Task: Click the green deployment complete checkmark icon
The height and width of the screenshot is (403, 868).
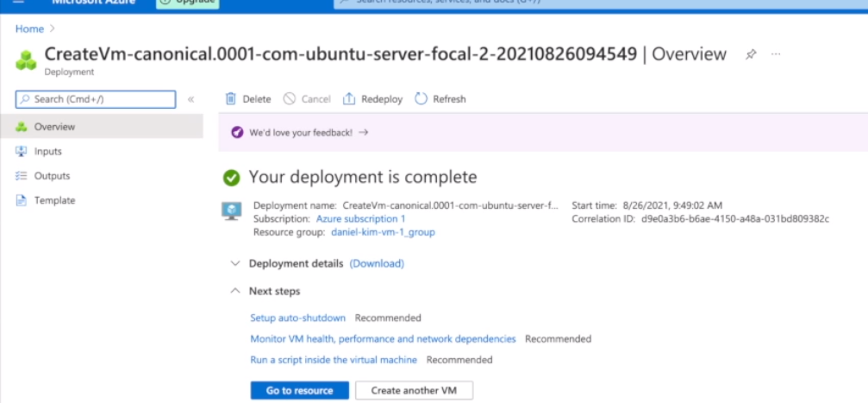Action: pyautogui.click(x=231, y=178)
